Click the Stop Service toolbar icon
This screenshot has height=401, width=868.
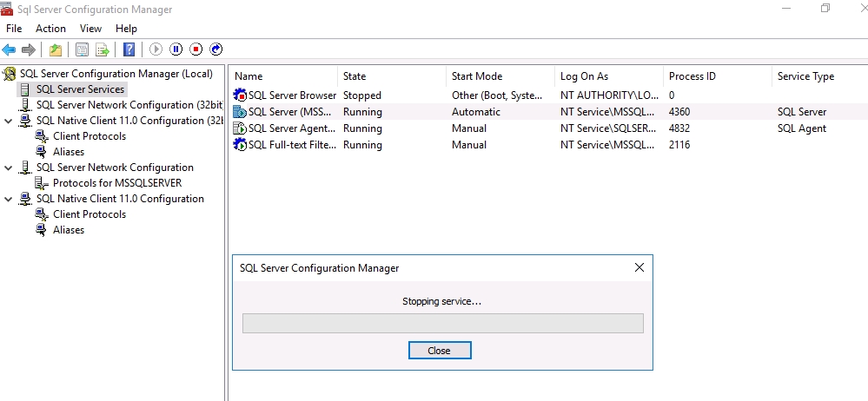coord(196,49)
